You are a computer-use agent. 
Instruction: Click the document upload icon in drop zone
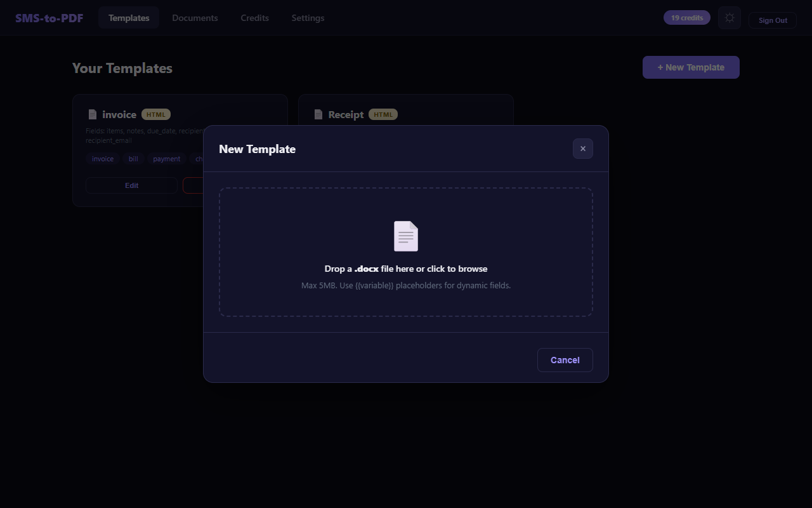click(x=405, y=236)
